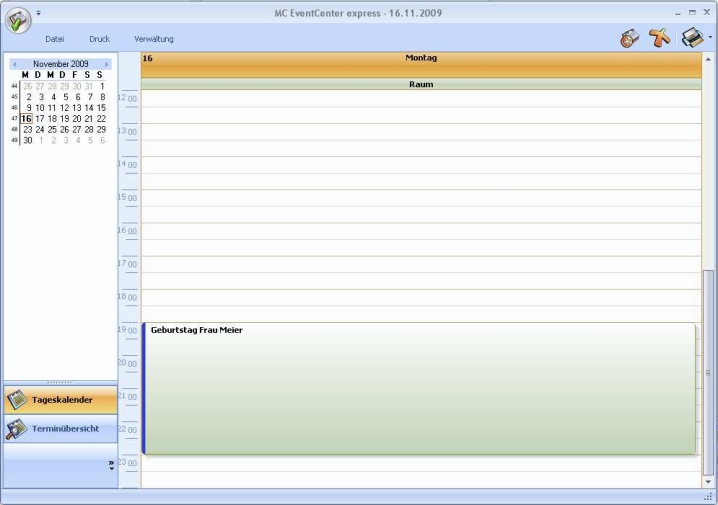Click the printer icon in toolbar

click(x=691, y=38)
